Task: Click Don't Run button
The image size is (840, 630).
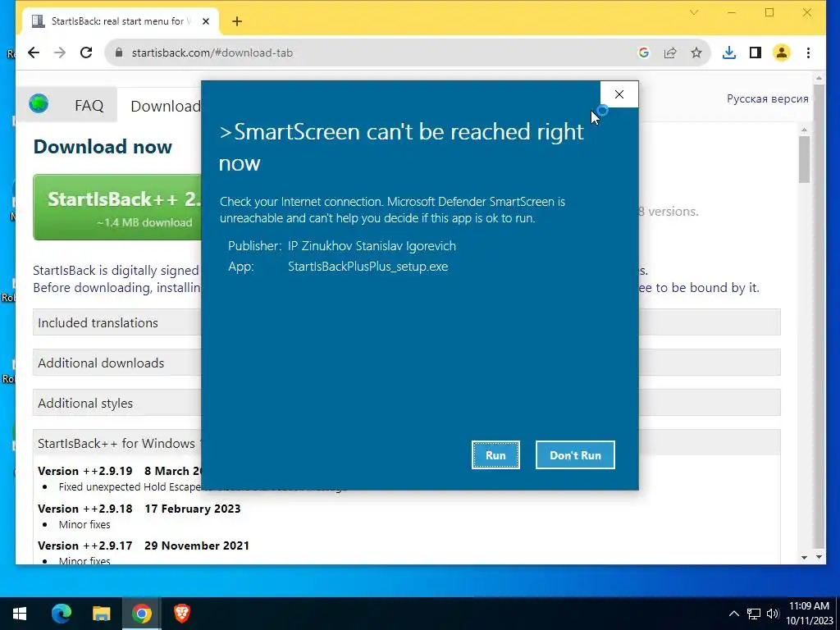Action: (x=575, y=454)
